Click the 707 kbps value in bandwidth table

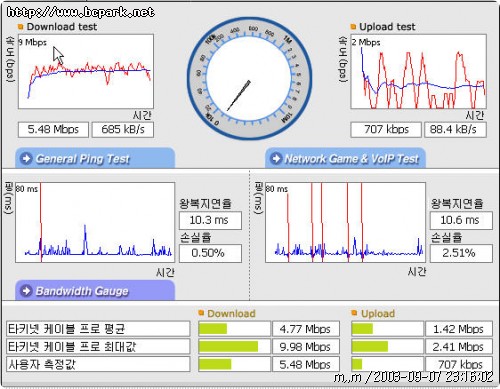[x=459, y=364]
